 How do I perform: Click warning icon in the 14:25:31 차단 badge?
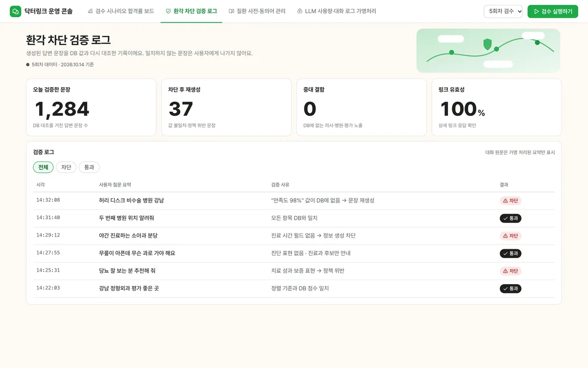(505, 271)
